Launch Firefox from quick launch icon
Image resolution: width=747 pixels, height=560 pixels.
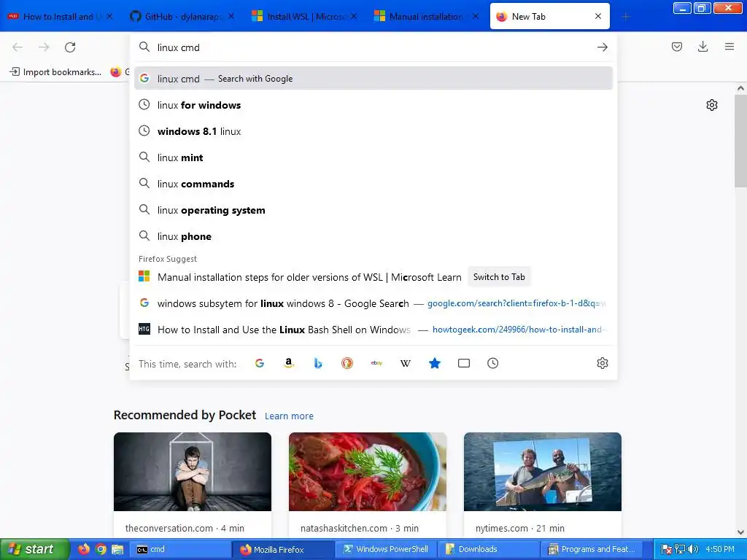pyautogui.click(x=84, y=549)
